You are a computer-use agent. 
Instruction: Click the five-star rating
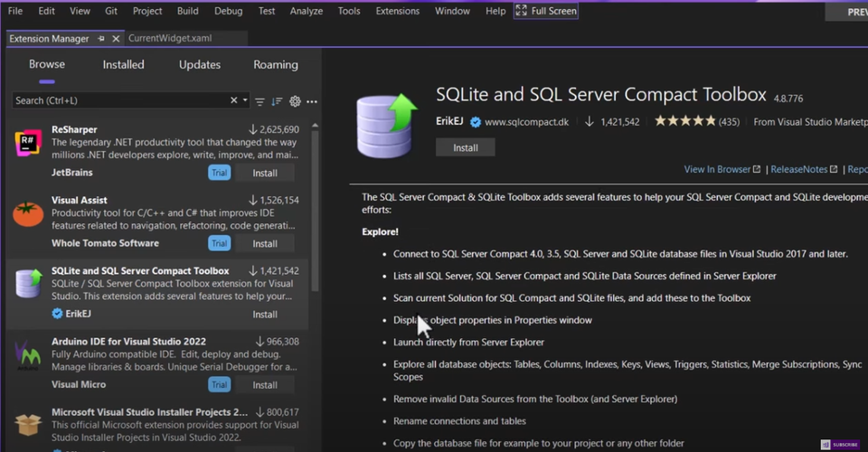(684, 121)
